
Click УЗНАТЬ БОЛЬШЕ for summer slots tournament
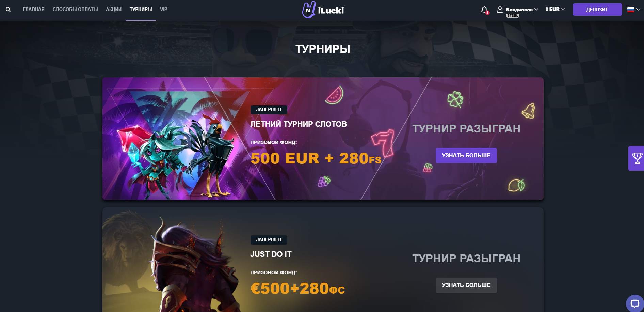(x=466, y=155)
